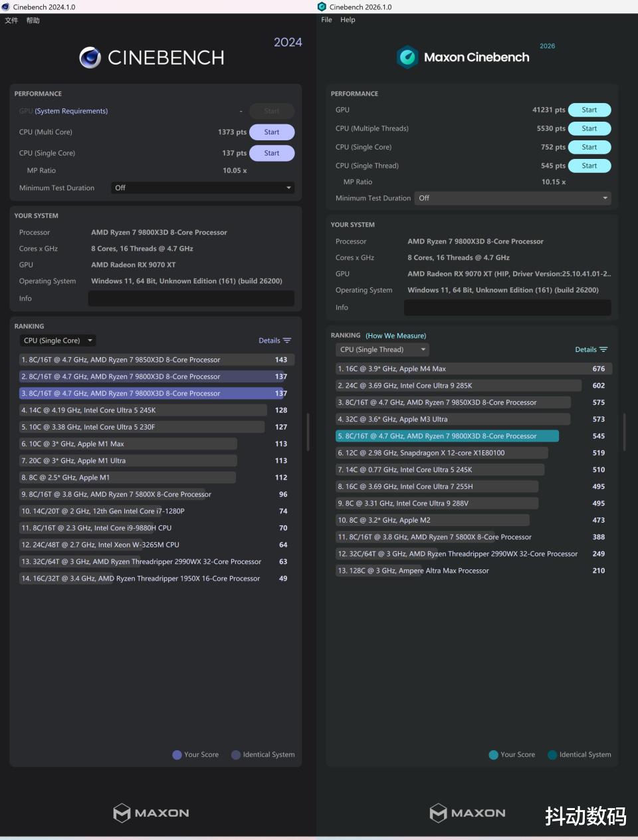Click the Cinebench 2026 title bar icon

[322, 7]
